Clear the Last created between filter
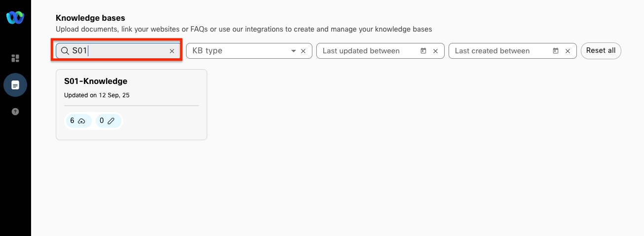The image size is (644, 236). [x=568, y=51]
